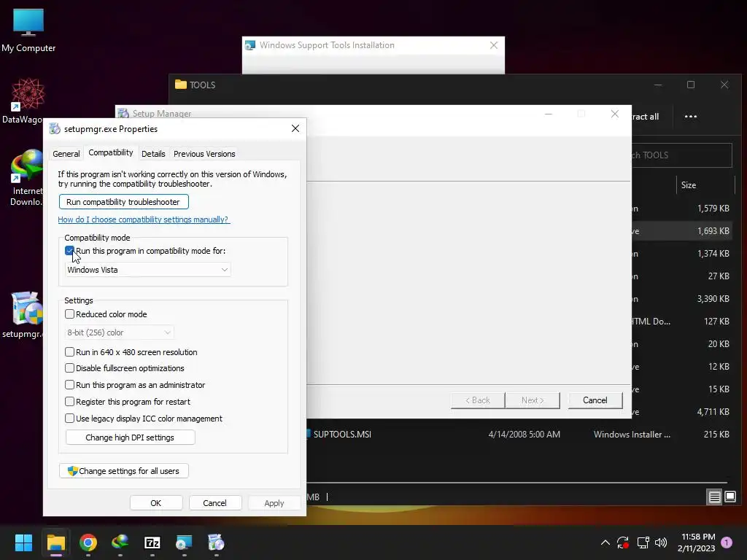The image size is (747, 560).
Task: Click the setupmgr.exe Properties title icon
Action: point(55,128)
